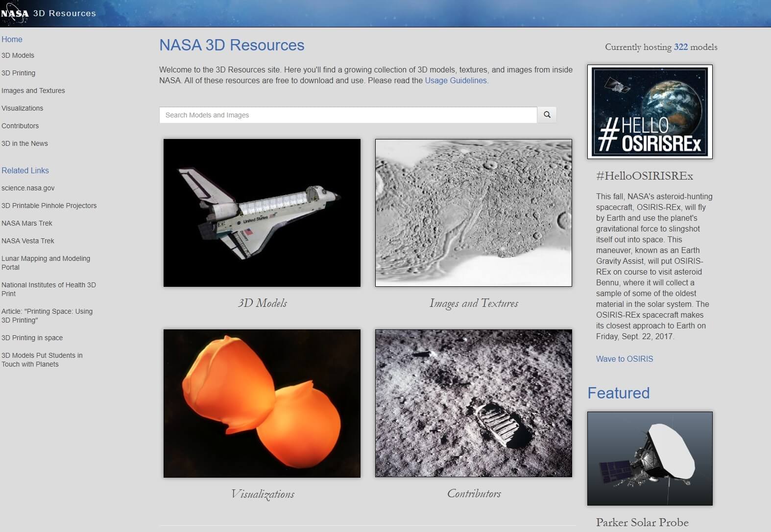Open the Visualizations caption link
The width and height of the screenshot is (771, 532).
click(263, 494)
